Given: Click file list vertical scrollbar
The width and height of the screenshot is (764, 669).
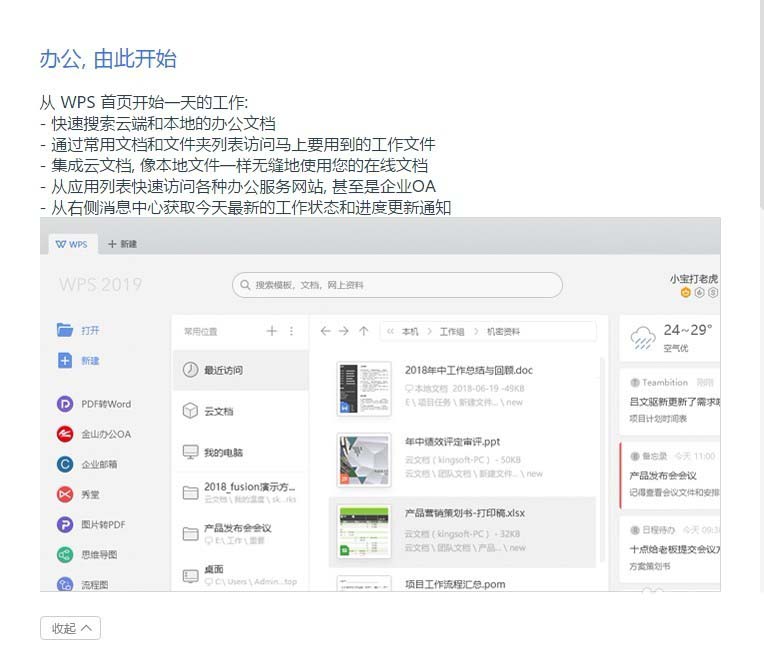Looking at the screenshot, I should pyautogui.click(x=602, y=458).
